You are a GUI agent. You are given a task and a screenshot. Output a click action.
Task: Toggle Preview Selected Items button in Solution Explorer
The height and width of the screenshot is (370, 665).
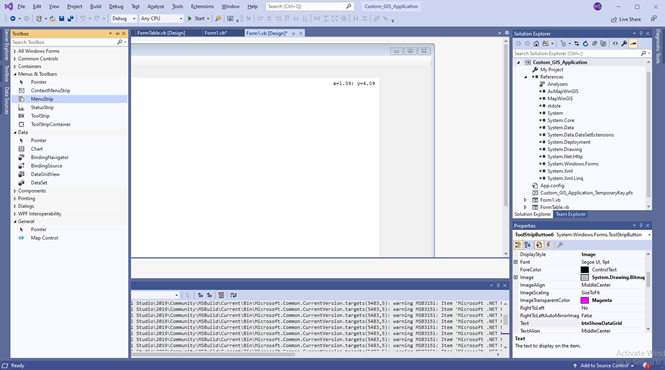(x=633, y=43)
